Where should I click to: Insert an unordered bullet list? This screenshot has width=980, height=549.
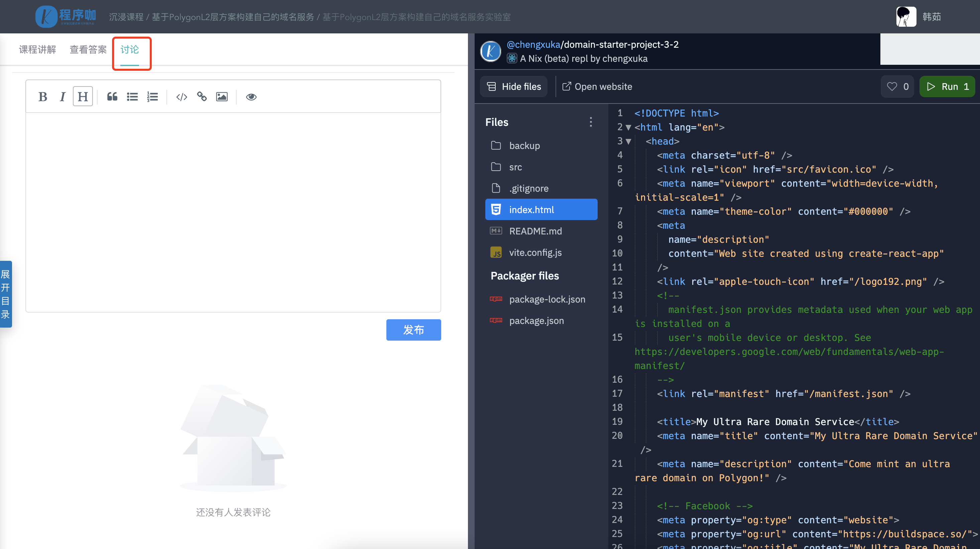[132, 97]
